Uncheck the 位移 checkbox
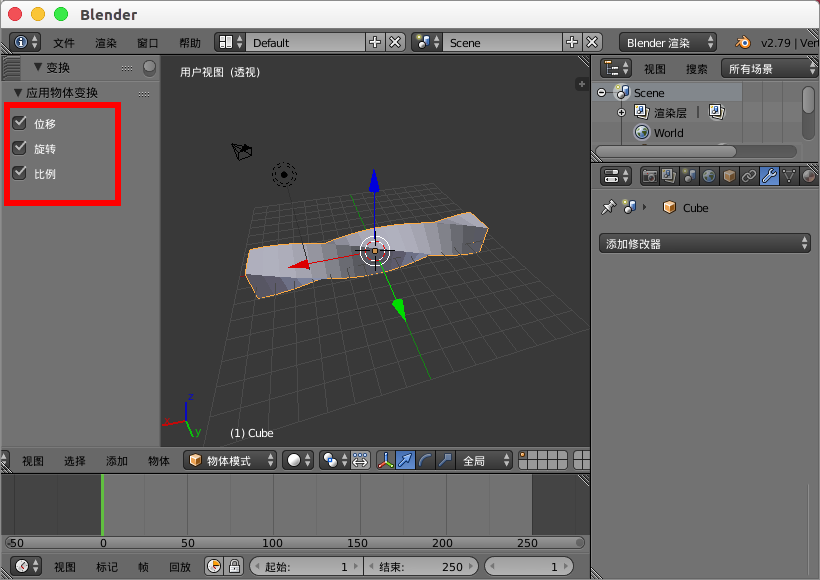Image resolution: width=820 pixels, height=580 pixels. [21, 122]
